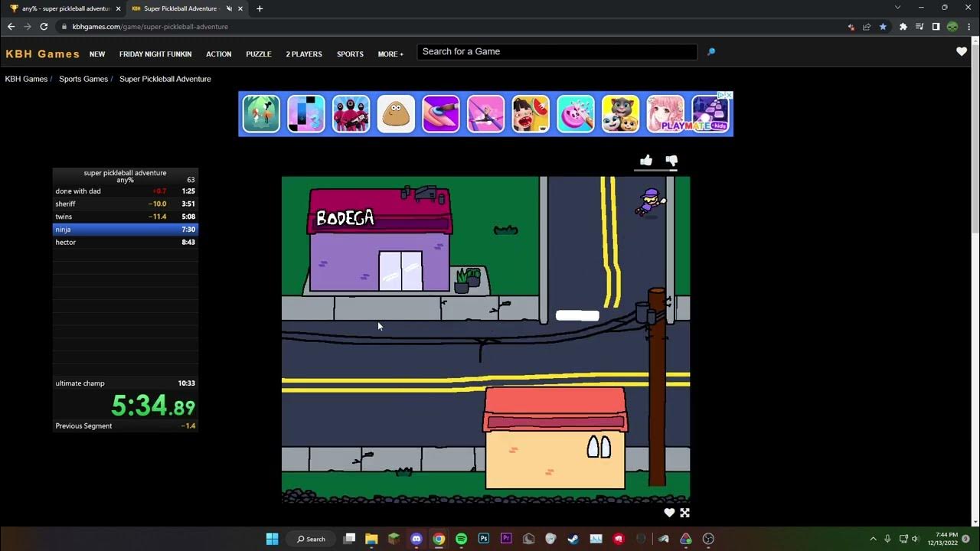980x551 pixels.
Task: Open Photoshop from the taskbar
Action: (483, 539)
